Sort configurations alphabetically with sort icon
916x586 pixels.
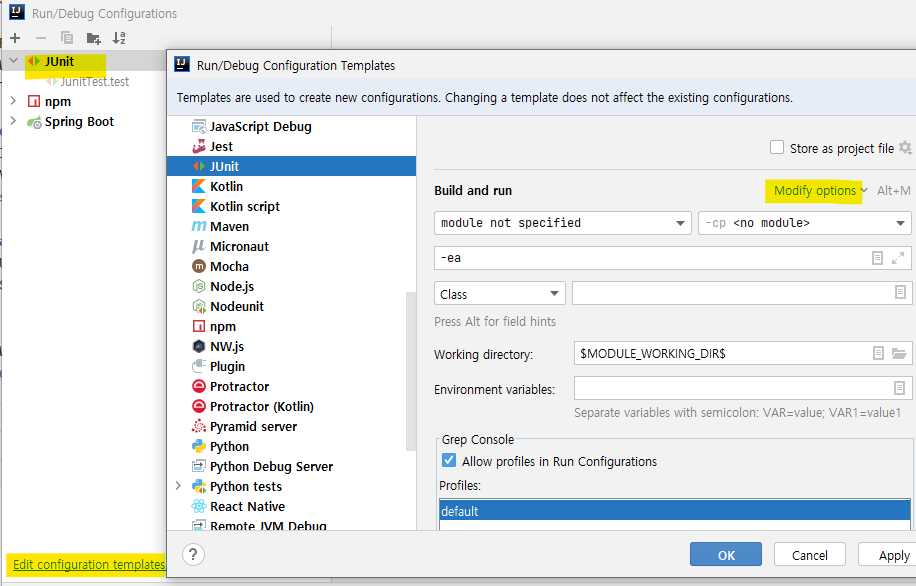[x=119, y=37]
